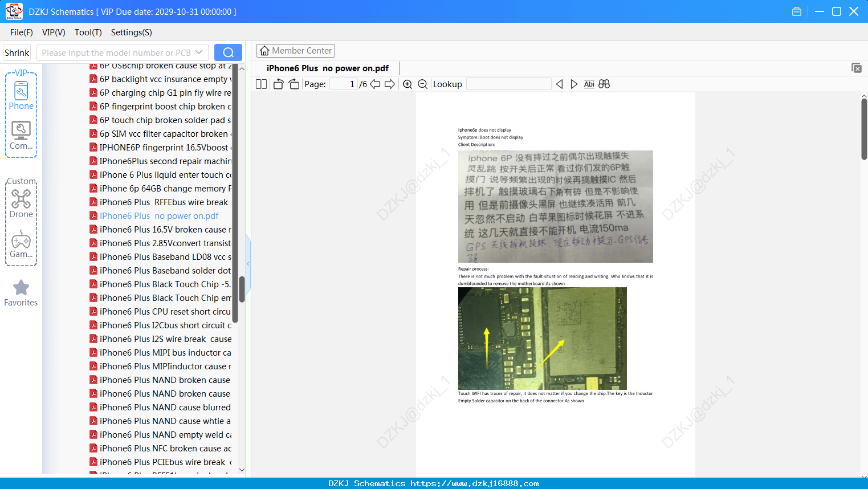Open iPhone6 Plus Baseband solder dot file
Image resolution: width=868 pixels, height=489 pixels.
pos(165,271)
